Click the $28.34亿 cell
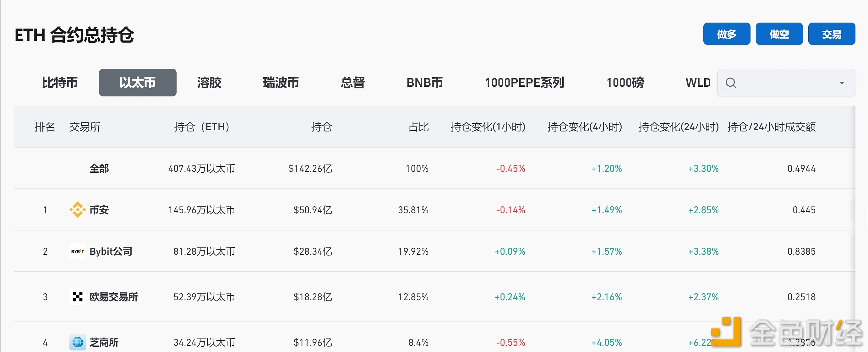 [313, 251]
